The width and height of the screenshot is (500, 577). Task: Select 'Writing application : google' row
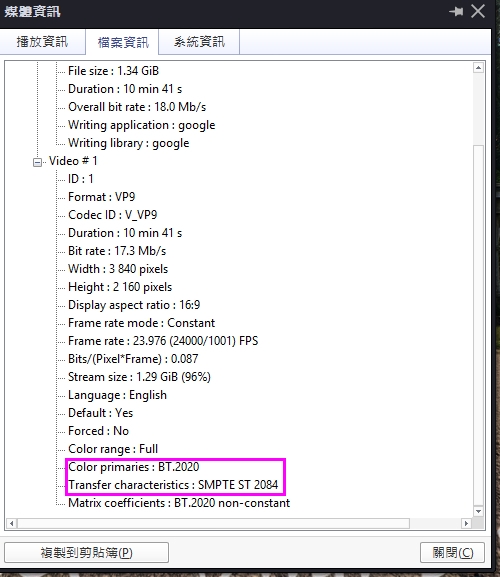click(142, 125)
